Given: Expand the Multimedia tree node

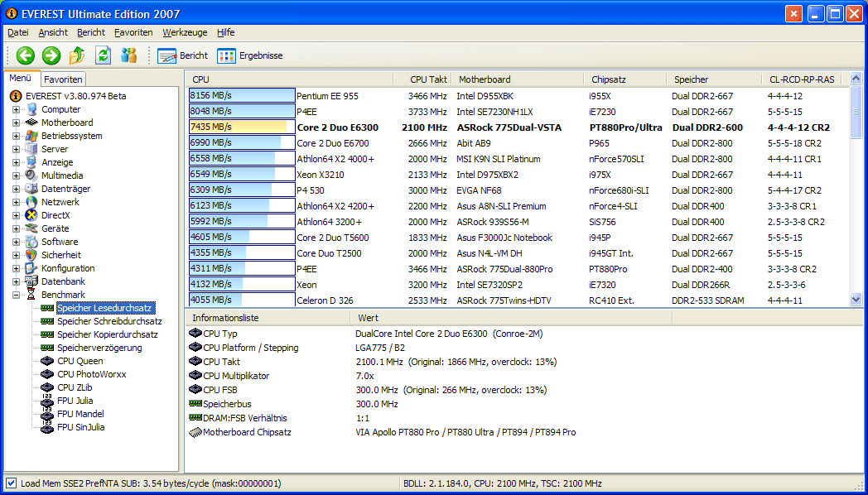Looking at the screenshot, I should pyautogui.click(x=16, y=175).
